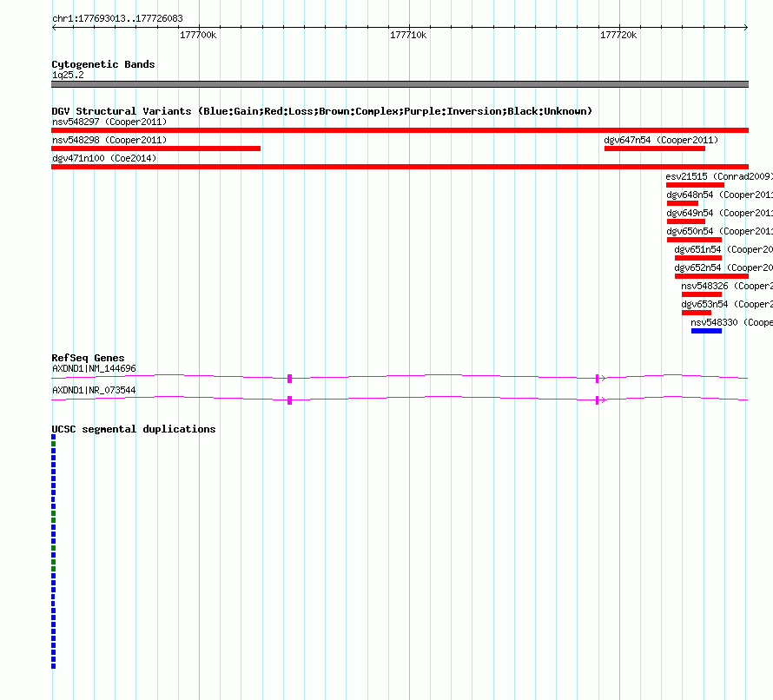The image size is (773, 700).
Task: Open variant nsv548297 (Cooper2011) label
Action: click(x=109, y=122)
